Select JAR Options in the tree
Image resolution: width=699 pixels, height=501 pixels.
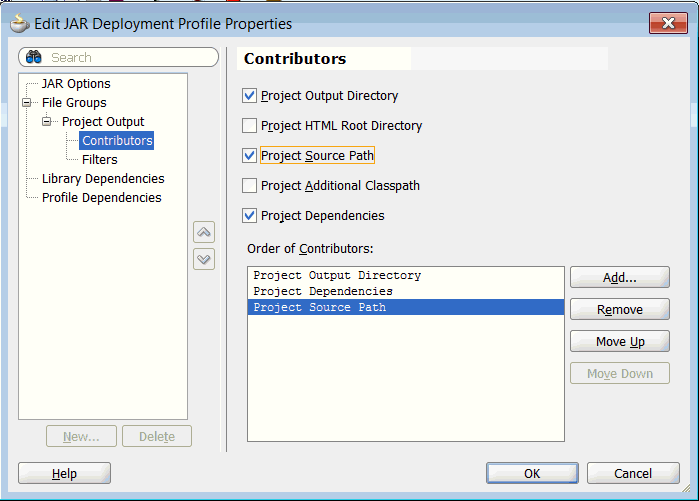(76, 83)
